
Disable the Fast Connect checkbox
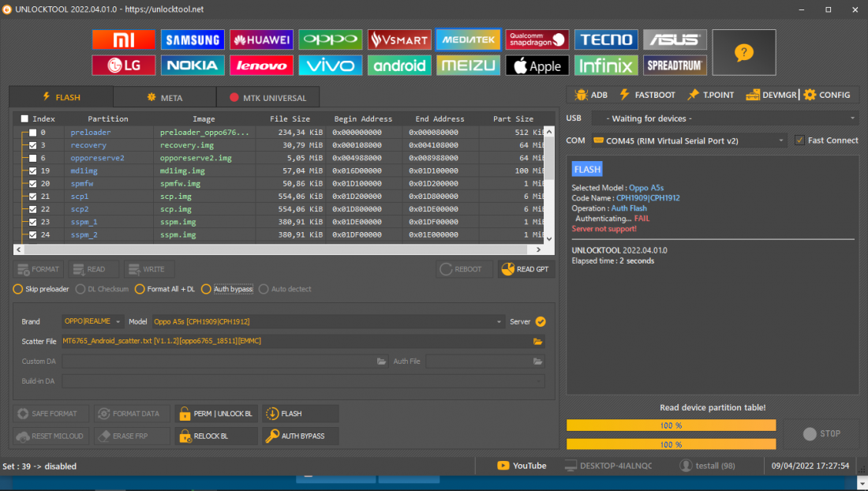pos(799,140)
